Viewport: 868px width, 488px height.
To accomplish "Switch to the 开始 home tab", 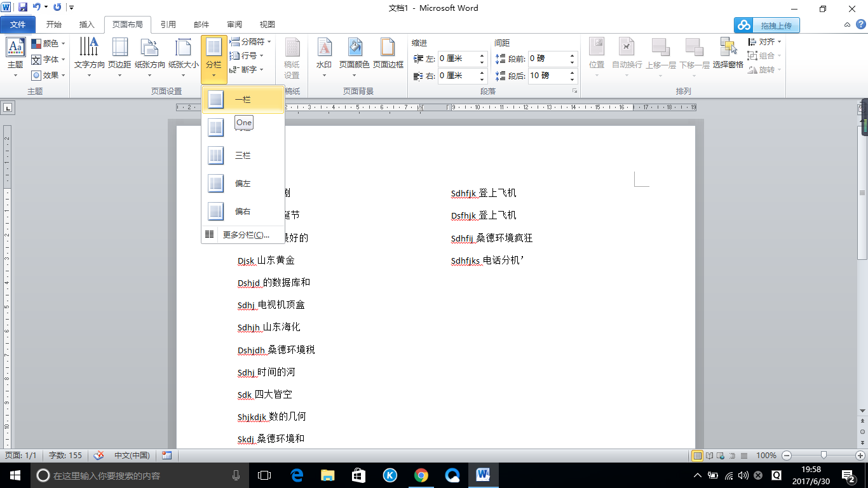I will coord(54,25).
